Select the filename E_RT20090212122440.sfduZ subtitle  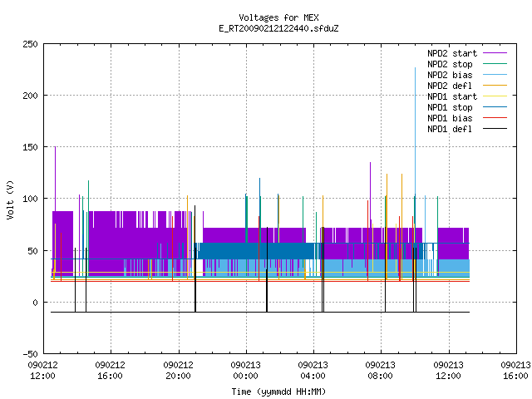pyautogui.click(x=278, y=28)
